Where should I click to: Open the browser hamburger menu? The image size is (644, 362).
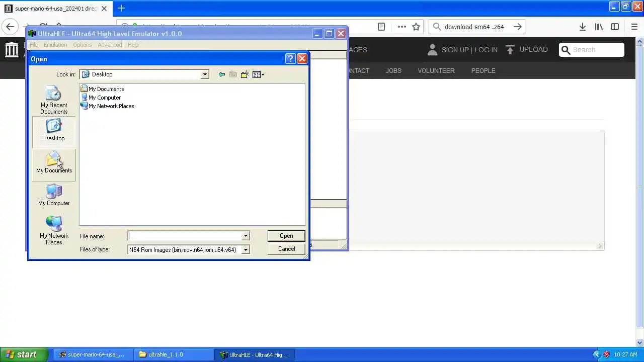click(x=634, y=27)
